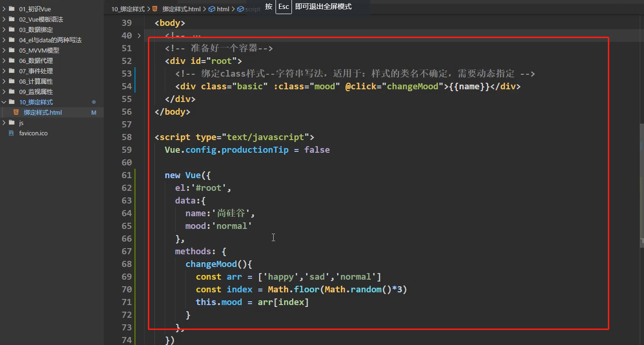
Task: Click the folder icon of 08_计算属性
Action: coord(12,81)
